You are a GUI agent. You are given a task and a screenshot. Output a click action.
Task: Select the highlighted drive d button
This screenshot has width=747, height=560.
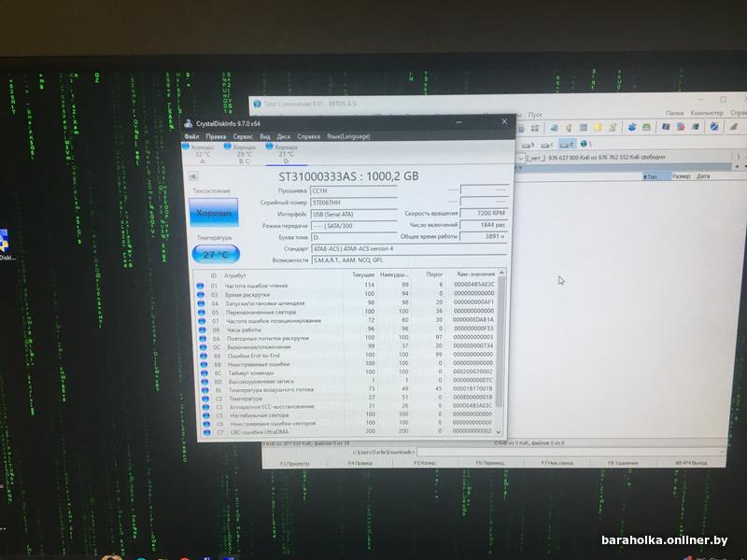click(x=566, y=144)
